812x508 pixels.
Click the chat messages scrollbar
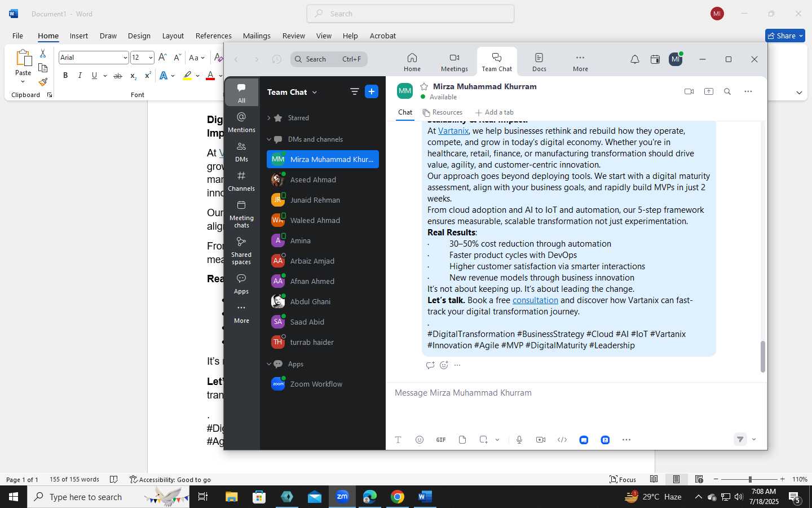pyautogui.click(x=763, y=357)
